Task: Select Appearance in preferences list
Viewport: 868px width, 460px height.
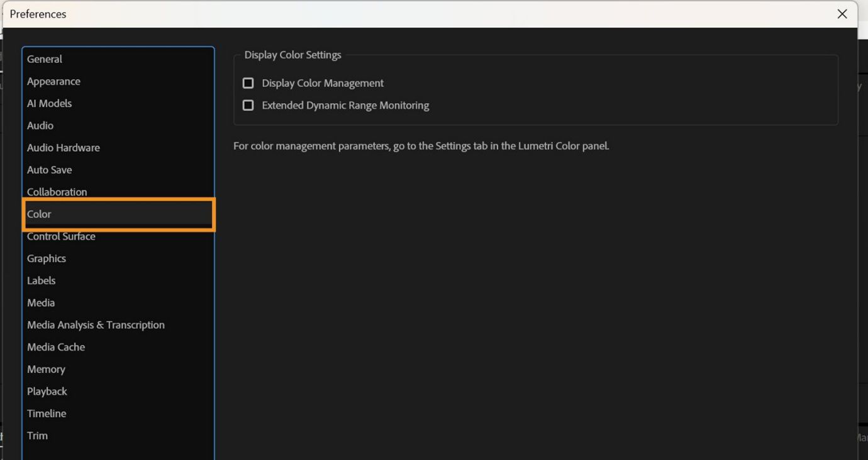Action: click(53, 81)
